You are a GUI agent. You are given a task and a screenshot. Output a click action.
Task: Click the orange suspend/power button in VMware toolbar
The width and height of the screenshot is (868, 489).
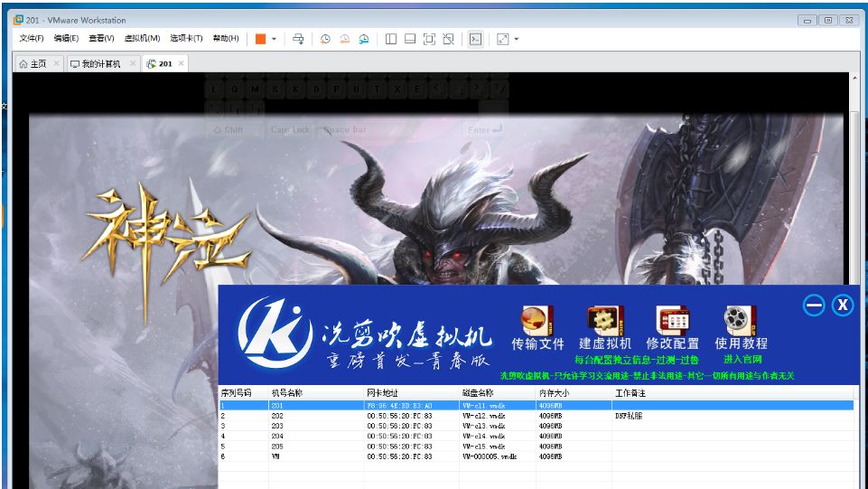click(x=260, y=39)
